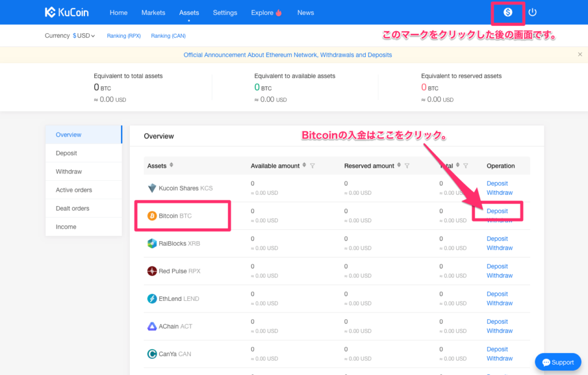Click the AChain ACT asset name
Image resolution: width=588 pixels, height=375 pixels.
pos(176,327)
